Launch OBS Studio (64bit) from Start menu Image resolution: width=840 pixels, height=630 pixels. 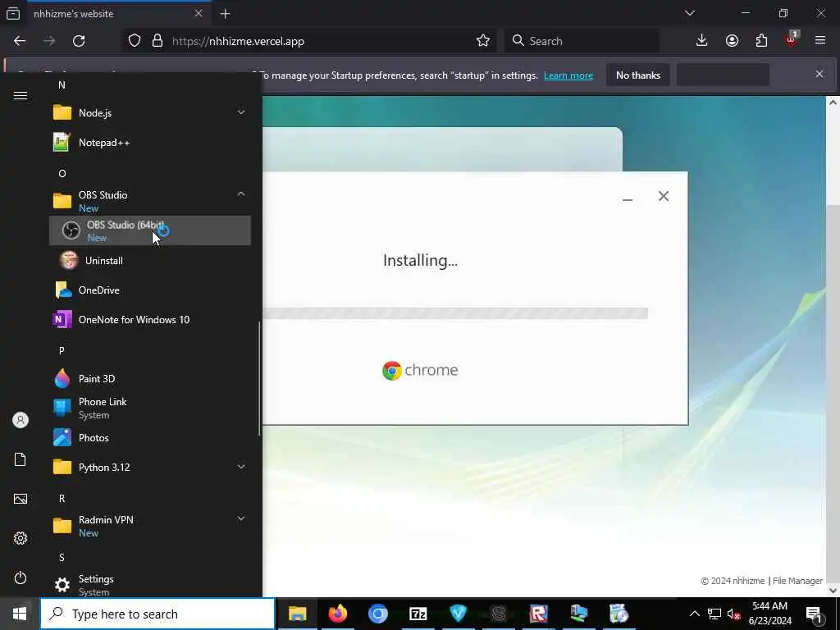point(149,231)
